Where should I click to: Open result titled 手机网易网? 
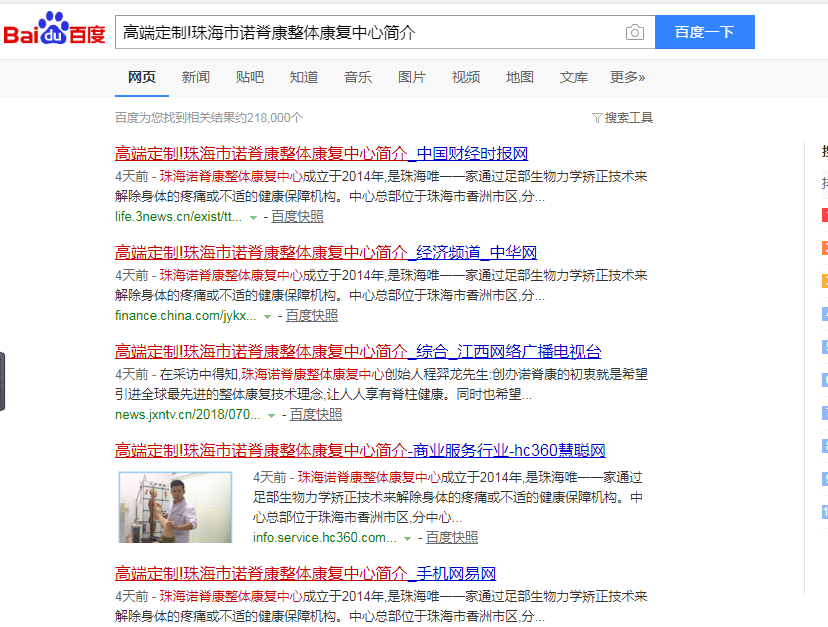pos(306,574)
